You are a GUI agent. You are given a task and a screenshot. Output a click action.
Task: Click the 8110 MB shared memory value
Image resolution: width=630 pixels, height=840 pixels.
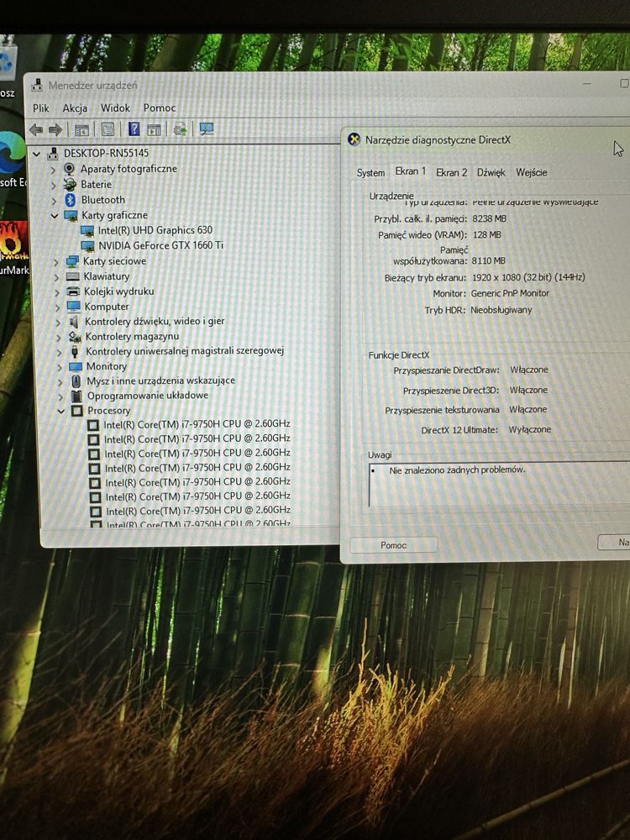tap(488, 261)
